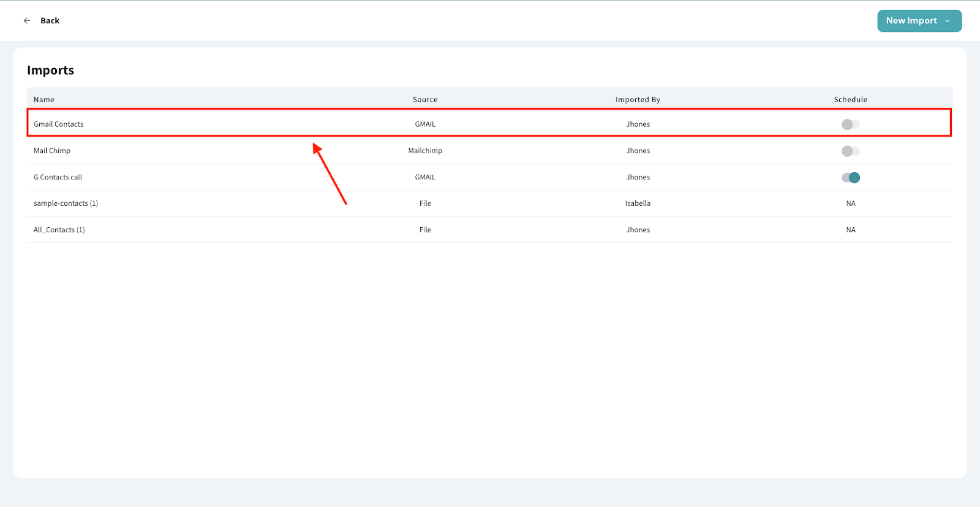The image size is (980, 507).
Task: Click the NA schedule cell for sample-contacts
Action: coord(850,203)
